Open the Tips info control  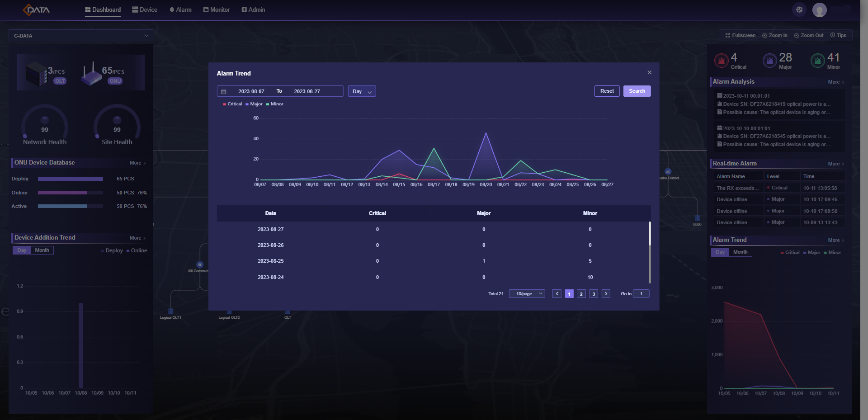[838, 35]
